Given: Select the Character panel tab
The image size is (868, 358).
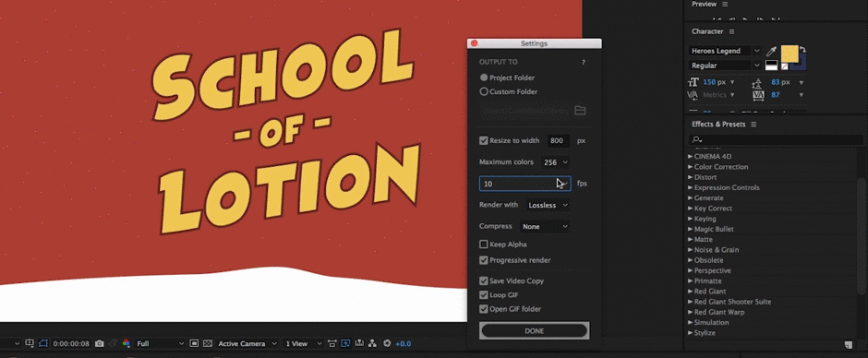Looking at the screenshot, I should coord(707,31).
